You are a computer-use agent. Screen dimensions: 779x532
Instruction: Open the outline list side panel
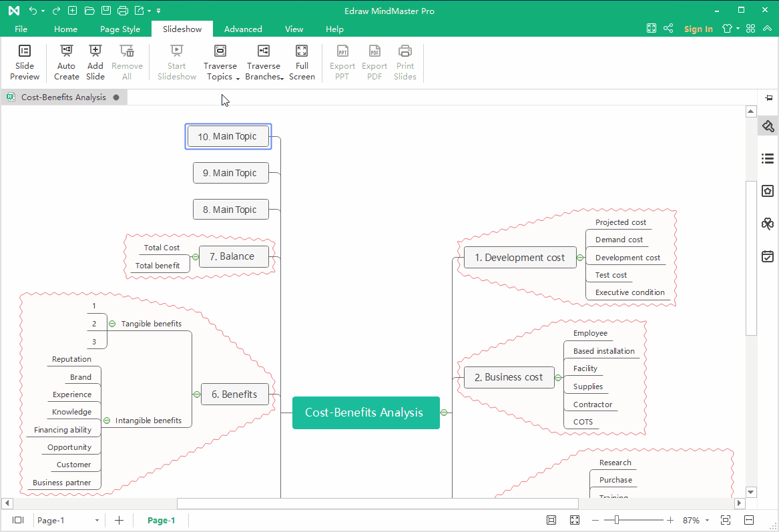(x=768, y=159)
